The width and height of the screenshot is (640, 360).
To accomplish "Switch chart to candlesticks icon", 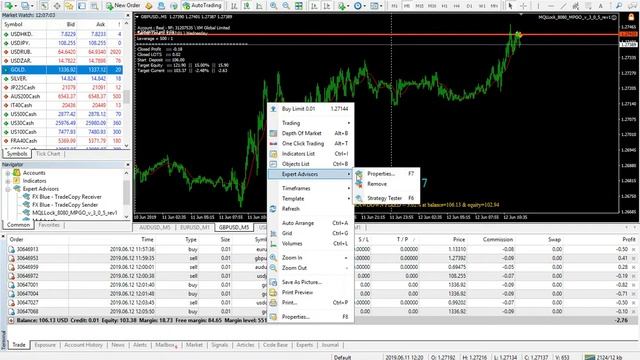I will (247, 6).
